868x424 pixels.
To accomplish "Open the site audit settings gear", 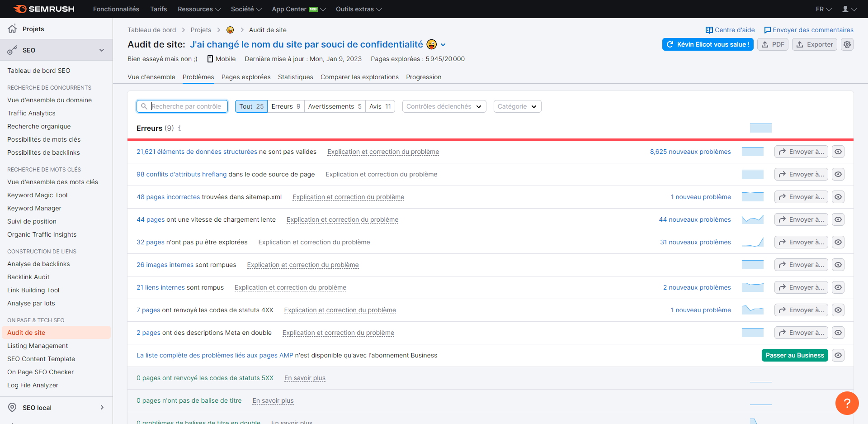I will (x=847, y=44).
